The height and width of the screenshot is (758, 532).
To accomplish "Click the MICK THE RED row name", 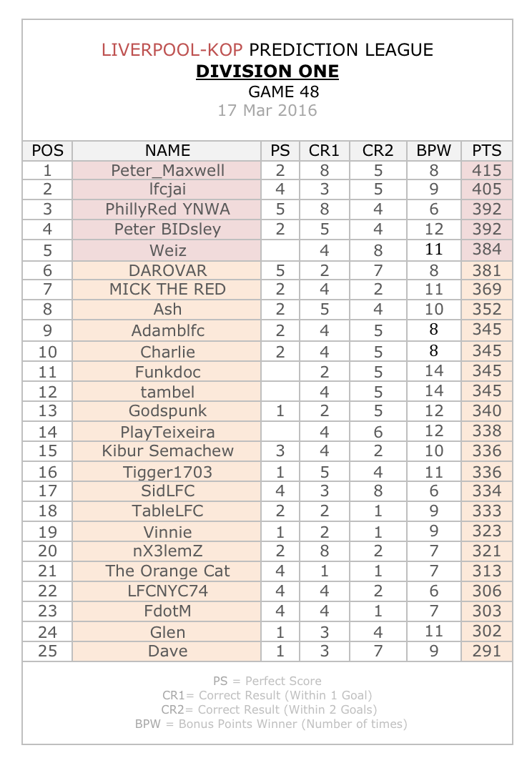I will (x=167, y=289).
